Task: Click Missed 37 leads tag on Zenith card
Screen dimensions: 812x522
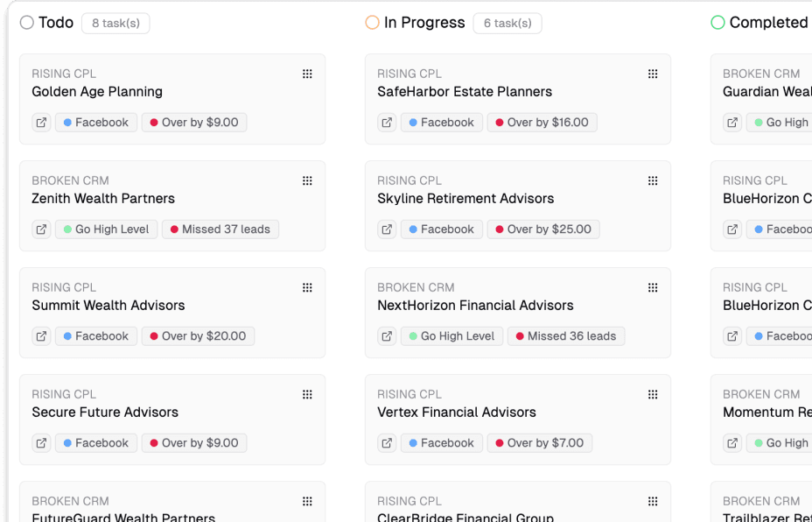Action: (x=220, y=229)
